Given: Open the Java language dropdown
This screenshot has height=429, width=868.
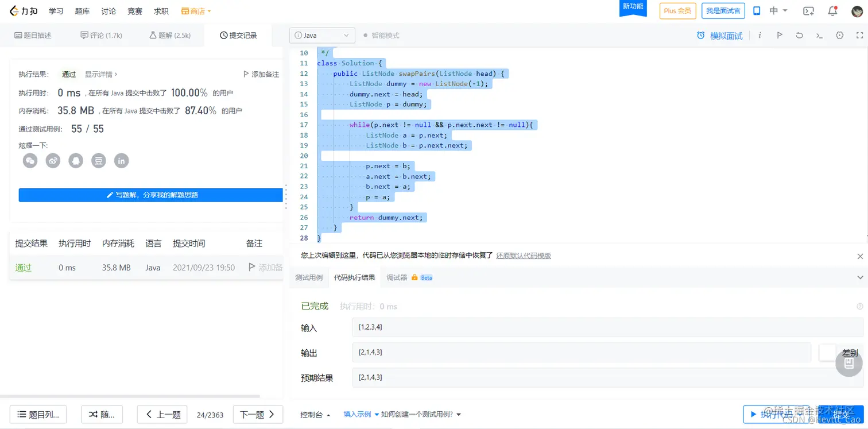Looking at the screenshot, I should click(x=321, y=35).
